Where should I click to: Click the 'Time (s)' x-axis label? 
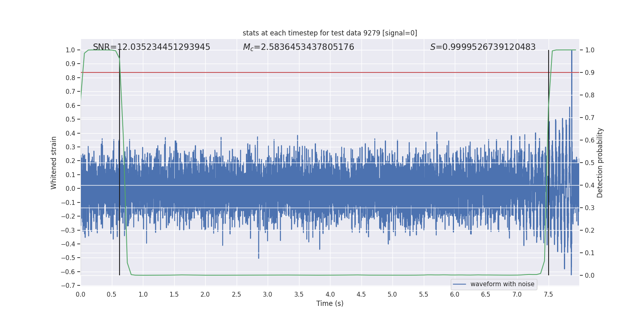tap(330, 303)
